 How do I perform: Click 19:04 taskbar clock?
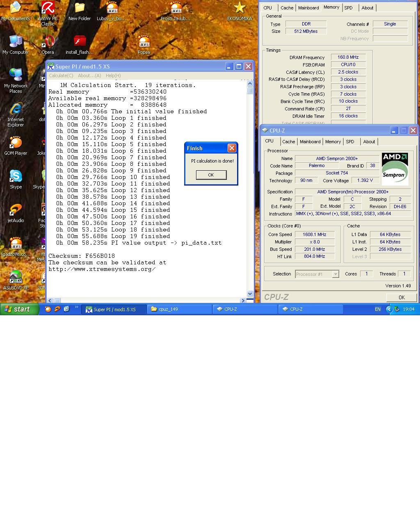tap(409, 309)
